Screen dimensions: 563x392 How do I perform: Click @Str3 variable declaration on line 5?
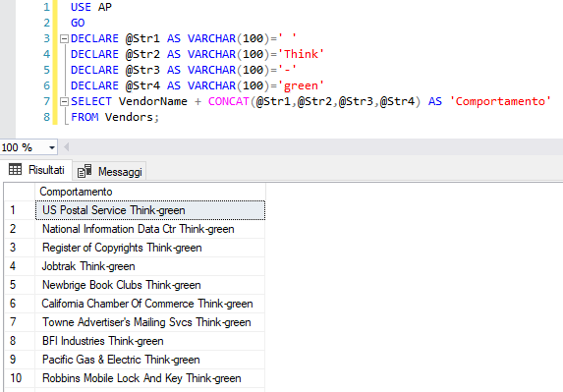pos(142,70)
